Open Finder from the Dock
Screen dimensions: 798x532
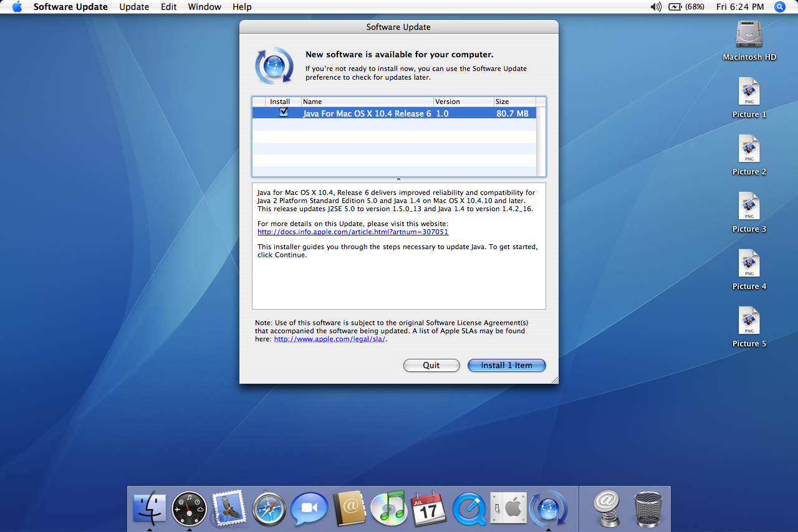pyautogui.click(x=150, y=508)
